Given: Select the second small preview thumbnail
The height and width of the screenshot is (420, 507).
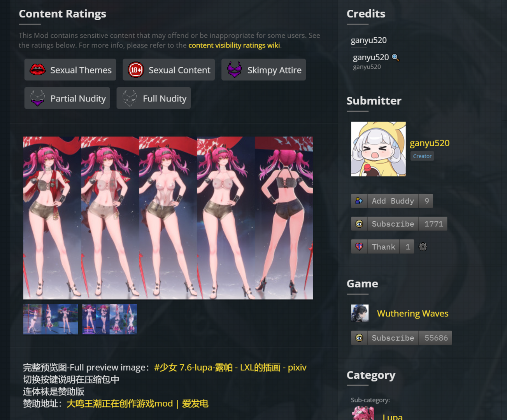Looking at the screenshot, I should [x=110, y=319].
